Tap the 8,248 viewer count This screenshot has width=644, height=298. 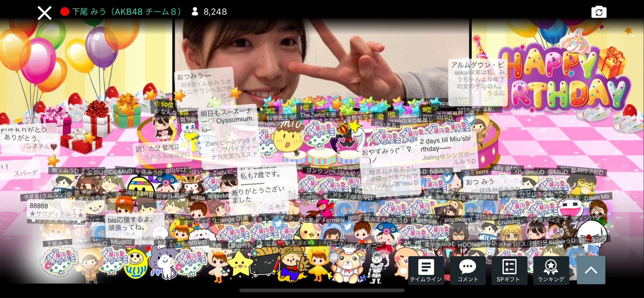(x=215, y=12)
